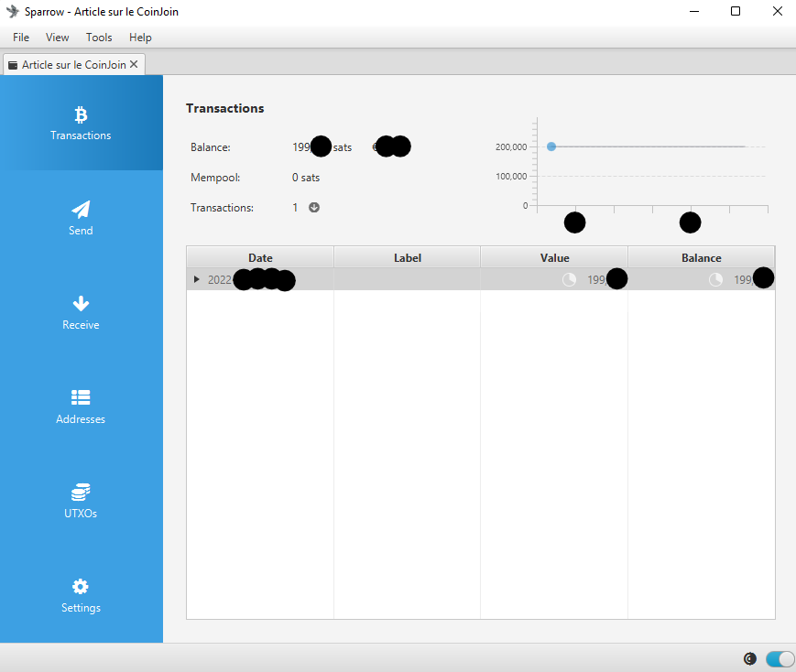Viewport: 796px width, 672px height.
Task: Toggle the server connection switch
Action: (x=780, y=658)
